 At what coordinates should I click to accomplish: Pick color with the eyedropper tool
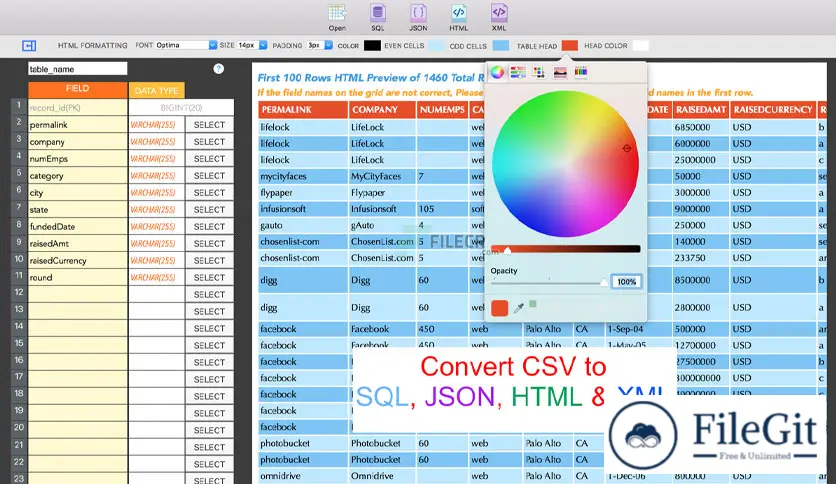pos(518,308)
